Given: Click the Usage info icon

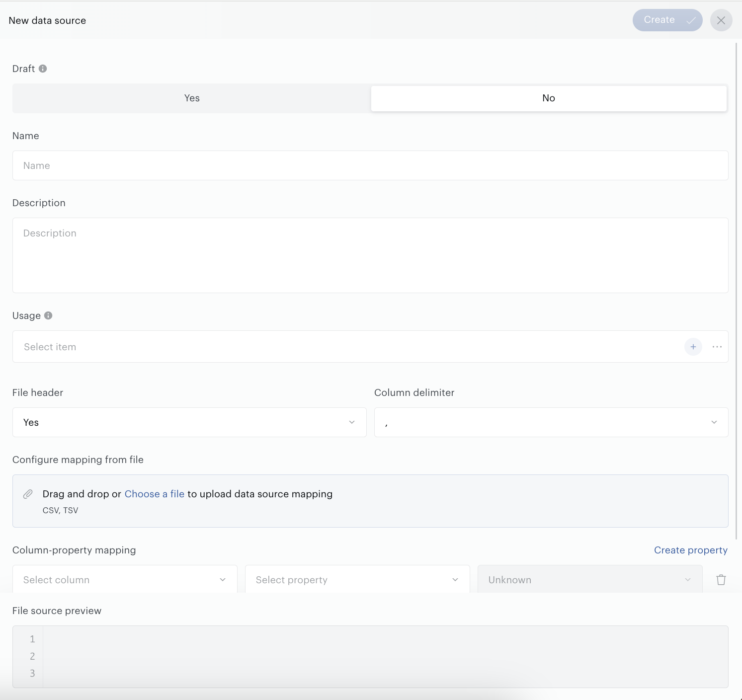Looking at the screenshot, I should (x=48, y=315).
